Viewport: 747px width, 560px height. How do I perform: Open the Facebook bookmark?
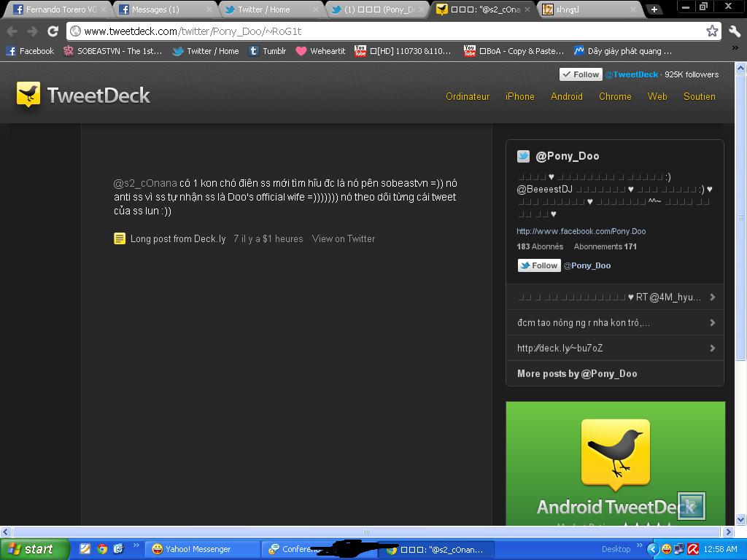click(x=30, y=51)
